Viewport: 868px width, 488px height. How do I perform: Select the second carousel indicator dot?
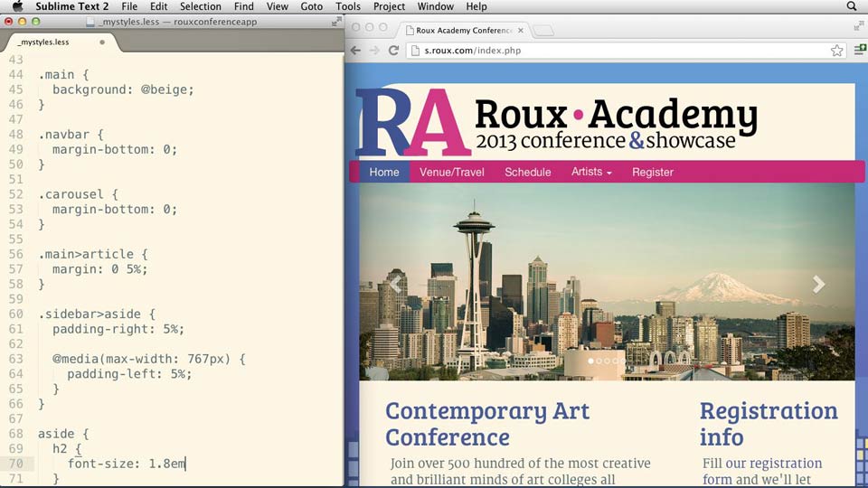click(599, 361)
